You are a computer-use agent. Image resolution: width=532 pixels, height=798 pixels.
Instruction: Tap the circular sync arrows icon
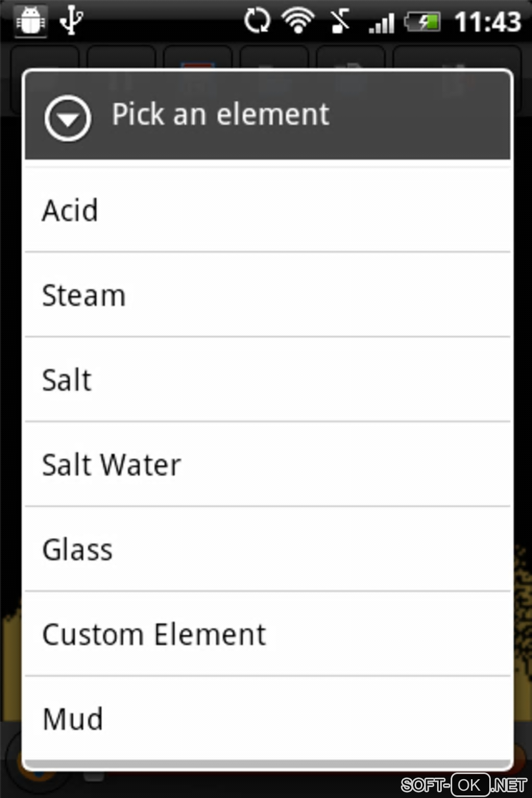(257, 21)
